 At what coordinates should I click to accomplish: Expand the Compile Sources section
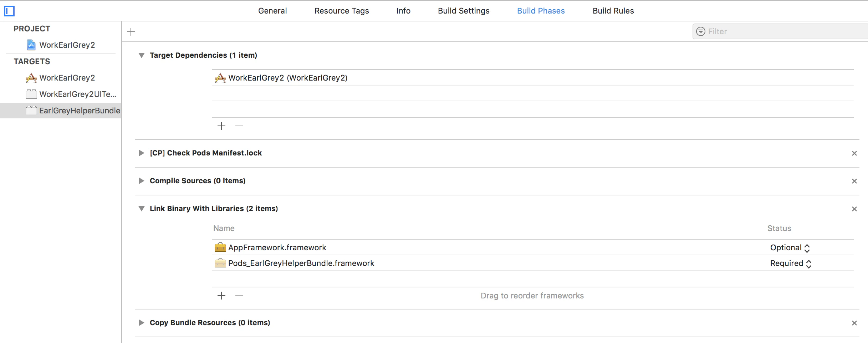point(142,181)
